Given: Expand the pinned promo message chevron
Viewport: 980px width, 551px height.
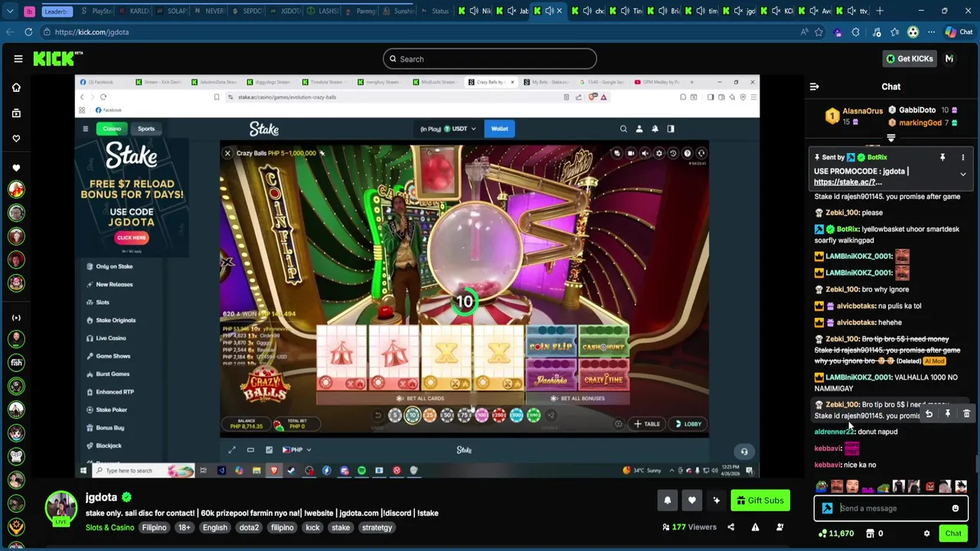Looking at the screenshot, I should click(963, 174).
